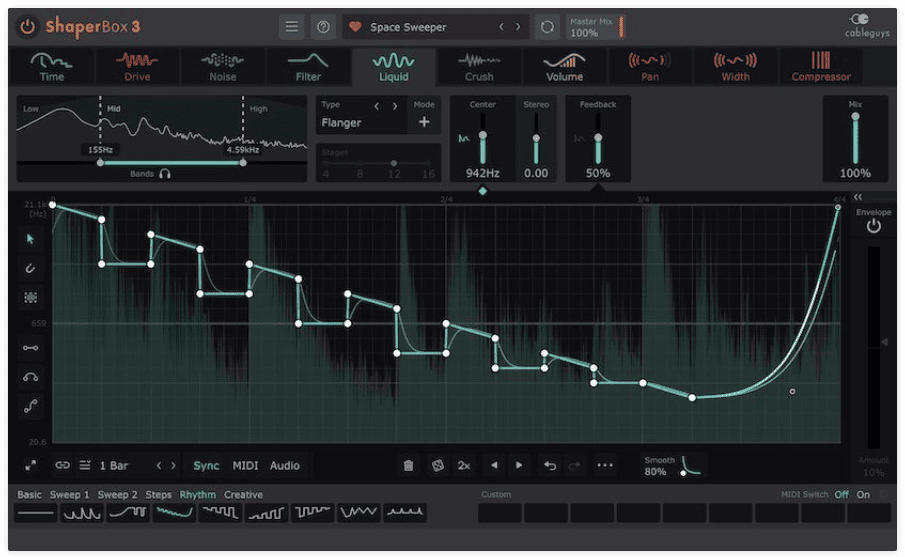Click the Center frequency slider
Screen dimensions: 905x557
point(483,139)
